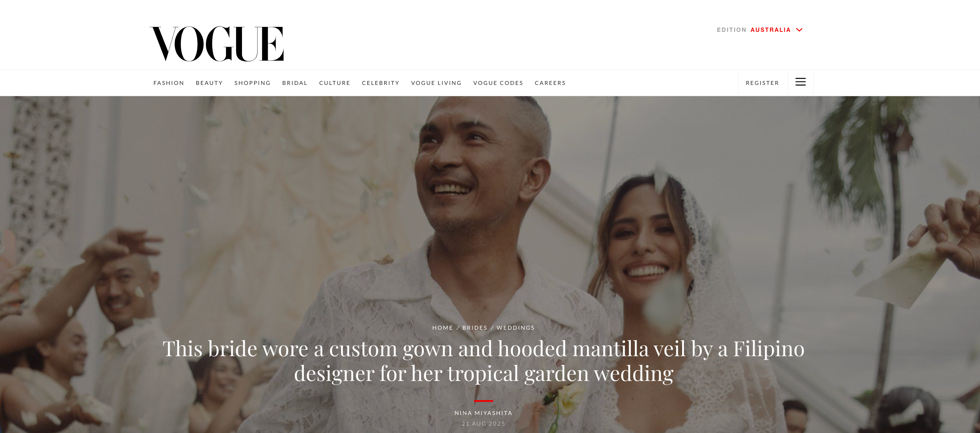
Task: Open the Careers page
Action: click(550, 83)
